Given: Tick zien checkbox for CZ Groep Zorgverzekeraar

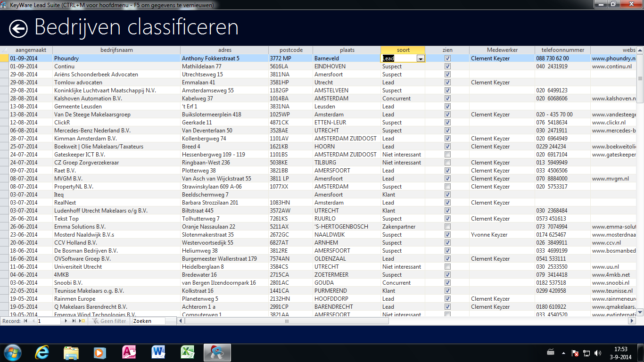Looking at the screenshot, I should [x=447, y=163].
